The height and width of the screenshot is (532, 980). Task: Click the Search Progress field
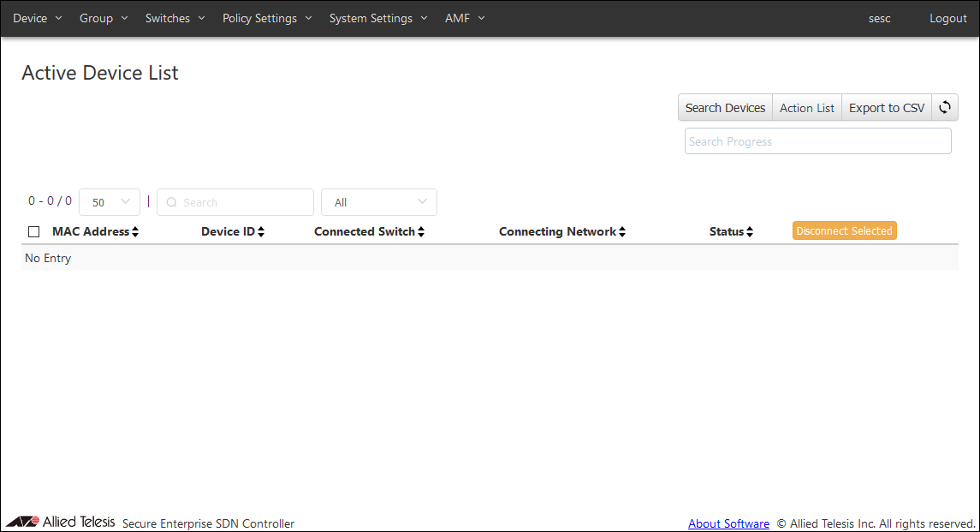tap(817, 141)
